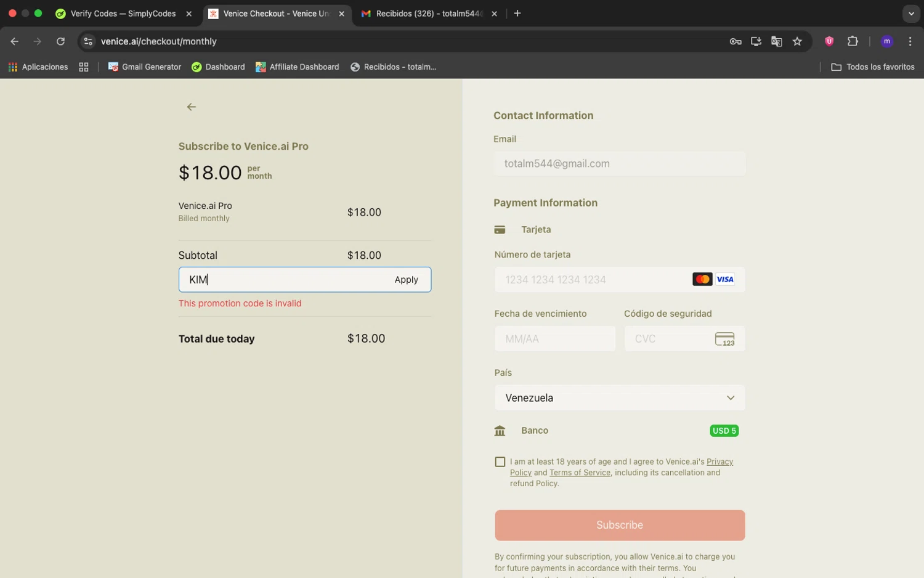Close the Verify Codes SimplyCodes tab
This screenshot has height=578, width=924.
point(189,14)
